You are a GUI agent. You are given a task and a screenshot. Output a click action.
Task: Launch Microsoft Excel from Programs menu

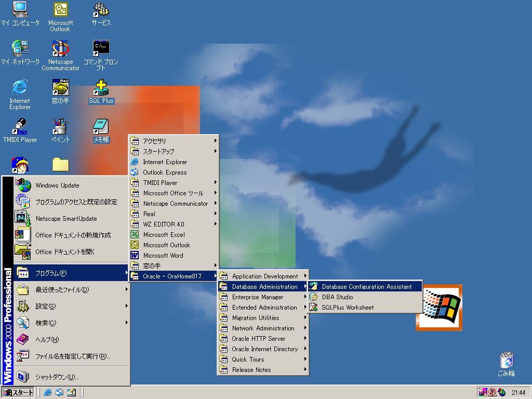pyautogui.click(x=174, y=235)
